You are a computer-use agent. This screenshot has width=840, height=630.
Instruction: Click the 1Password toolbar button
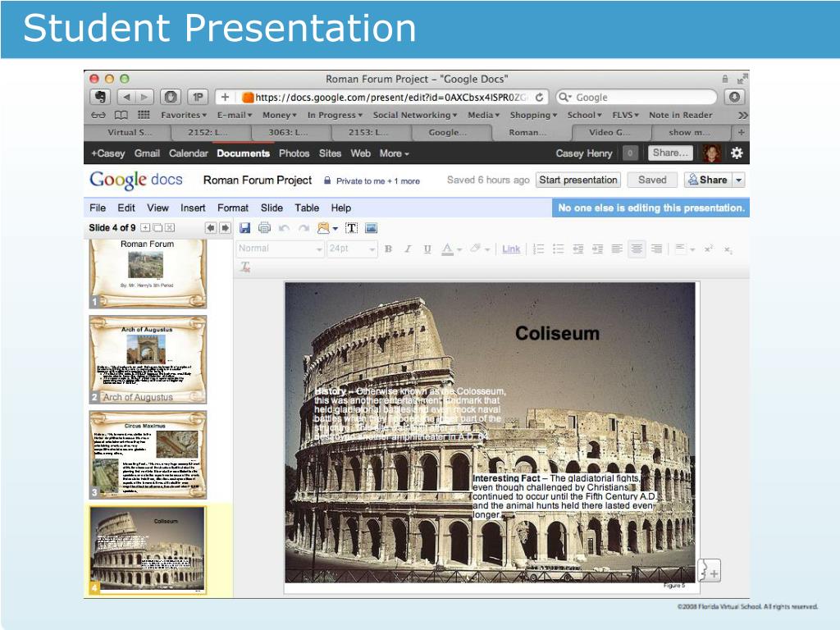[x=198, y=97]
